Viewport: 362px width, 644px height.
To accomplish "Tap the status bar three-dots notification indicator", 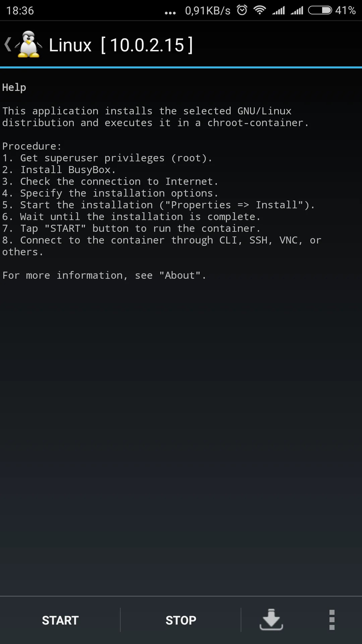I will (170, 13).
